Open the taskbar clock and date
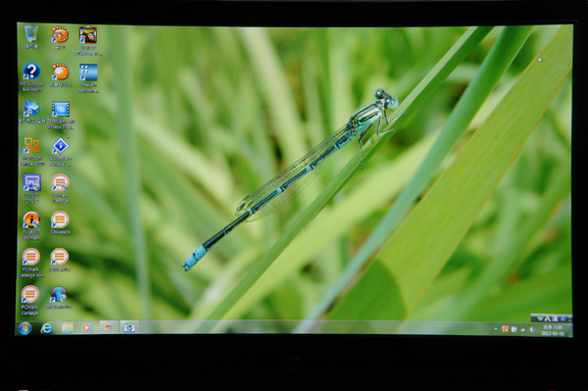This screenshot has width=588, height=391. point(552,330)
